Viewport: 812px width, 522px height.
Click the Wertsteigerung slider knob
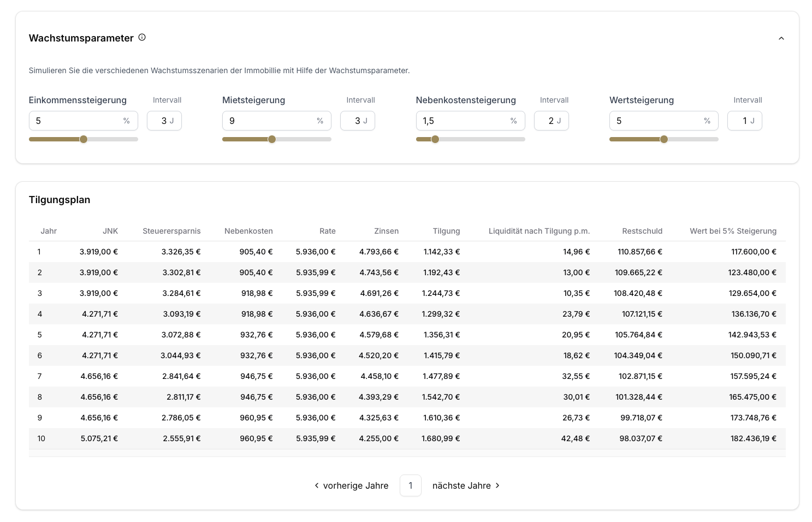coord(664,139)
